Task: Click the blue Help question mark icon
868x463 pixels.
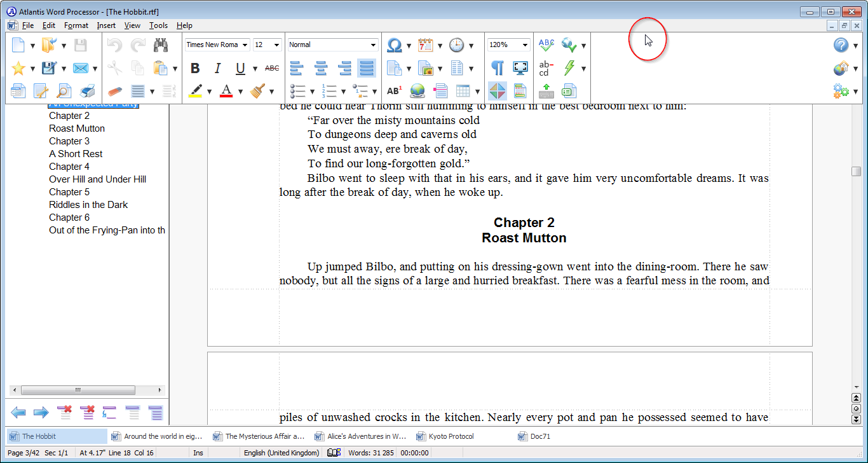Action: [841, 45]
